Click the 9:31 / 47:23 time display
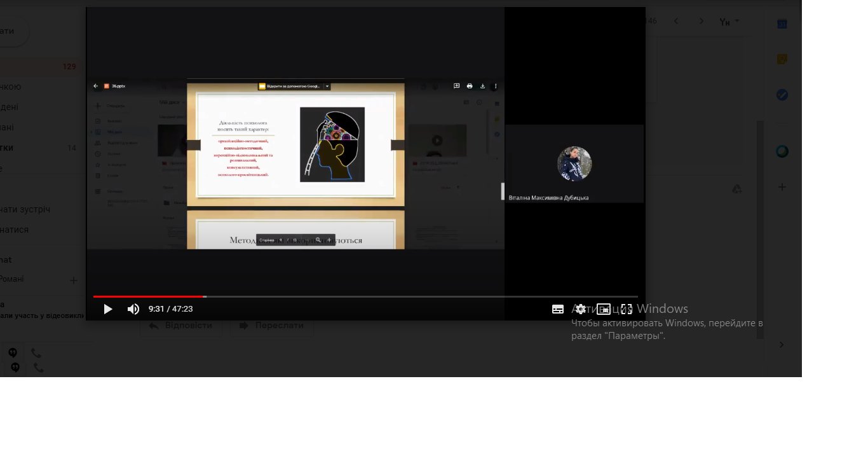The height and width of the screenshot is (463, 868). (x=171, y=309)
